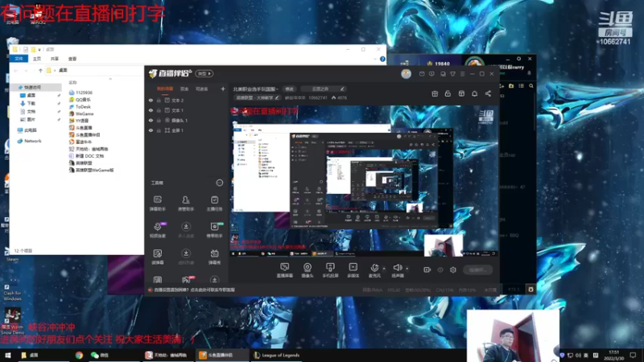The image size is (644, 362).
Task: Select 桌面 in Explorer quick access
Action: pyautogui.click(x=31, y=95)
